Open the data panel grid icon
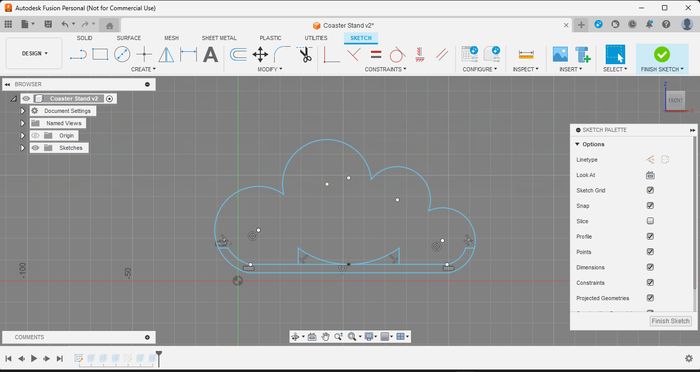This screenshot has width=700, height=372. [8, 25]
